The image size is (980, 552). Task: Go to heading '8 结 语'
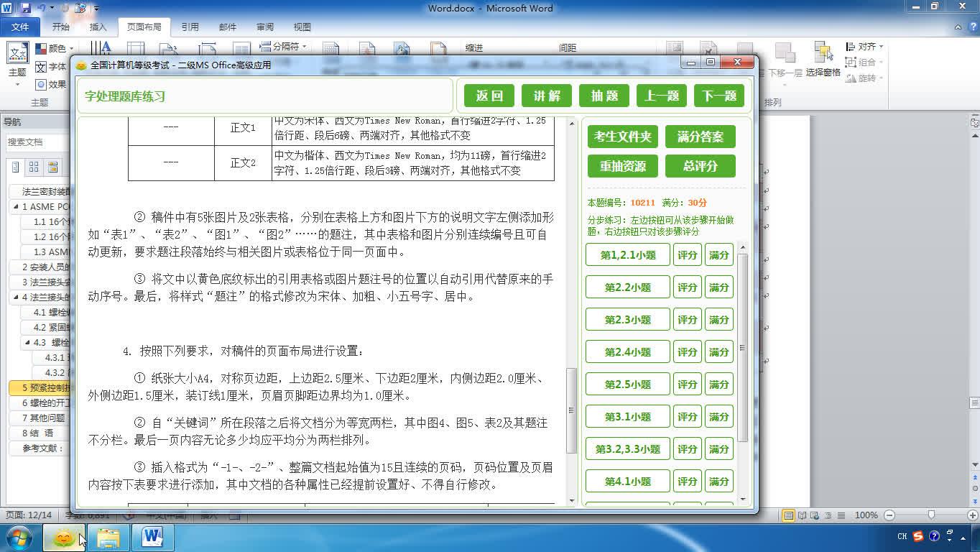coord(41,433)
